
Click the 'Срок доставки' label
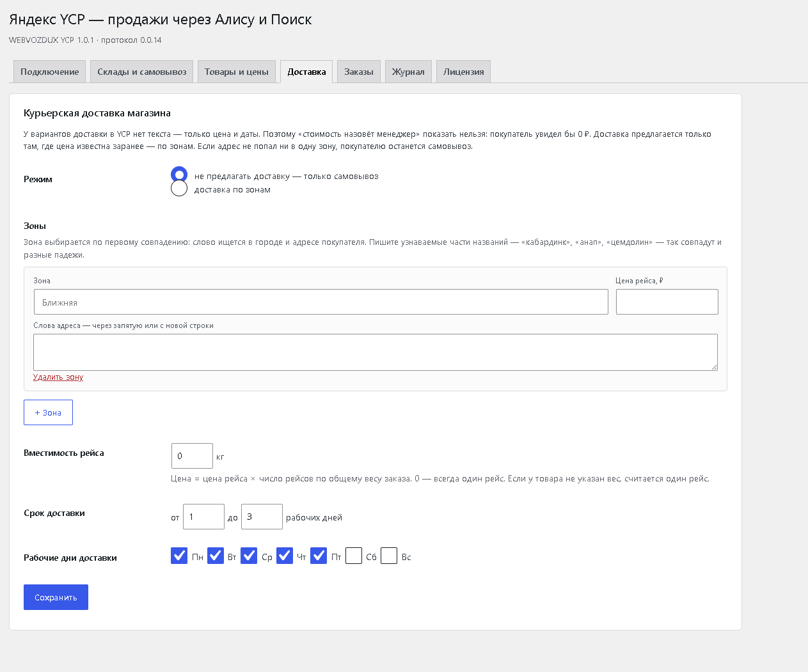tap(54, 513)
